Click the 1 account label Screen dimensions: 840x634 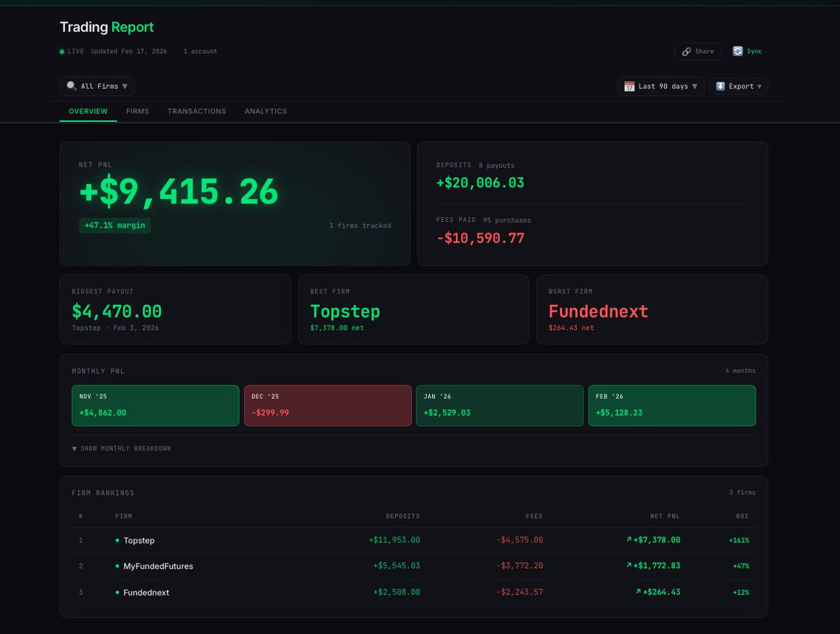[x=200, y=51]
